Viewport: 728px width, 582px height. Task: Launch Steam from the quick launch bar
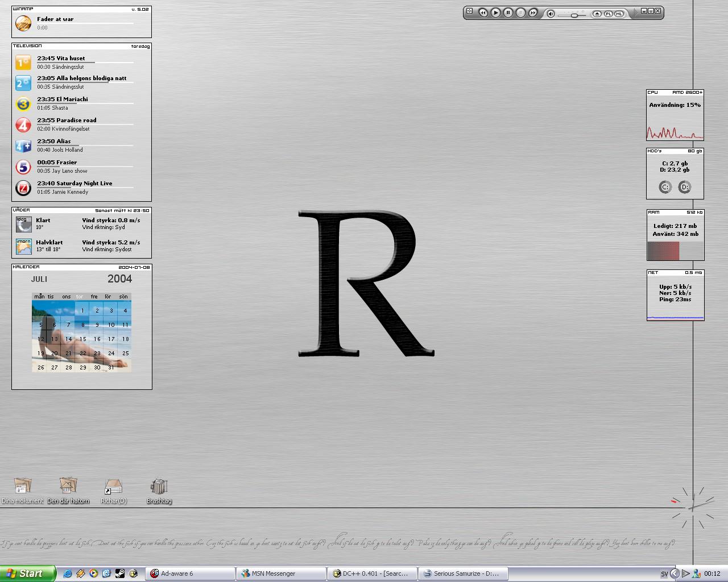tap(119, 573)
